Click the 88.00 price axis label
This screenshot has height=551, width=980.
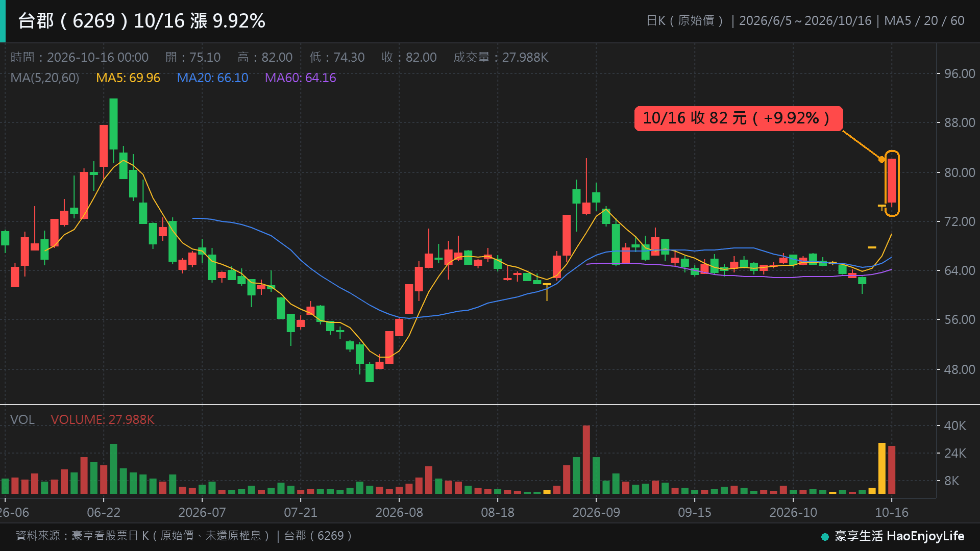[960, 123]
